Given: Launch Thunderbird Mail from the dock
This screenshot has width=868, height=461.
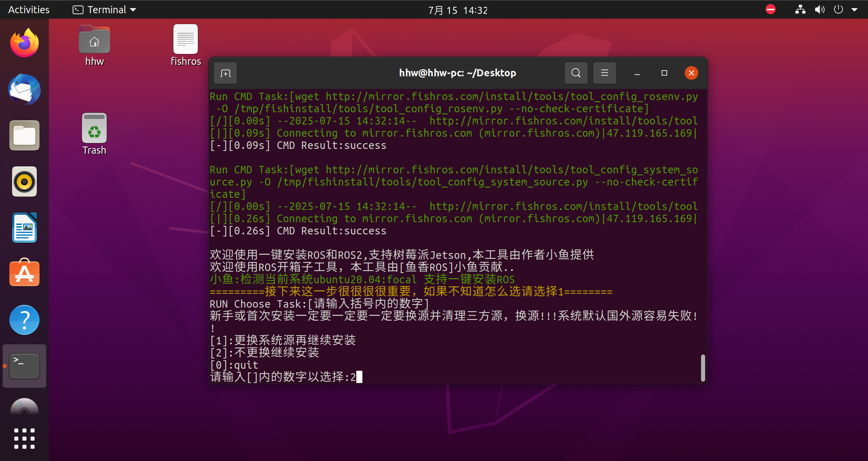Looking at the screenshot, I should [24, 89].
